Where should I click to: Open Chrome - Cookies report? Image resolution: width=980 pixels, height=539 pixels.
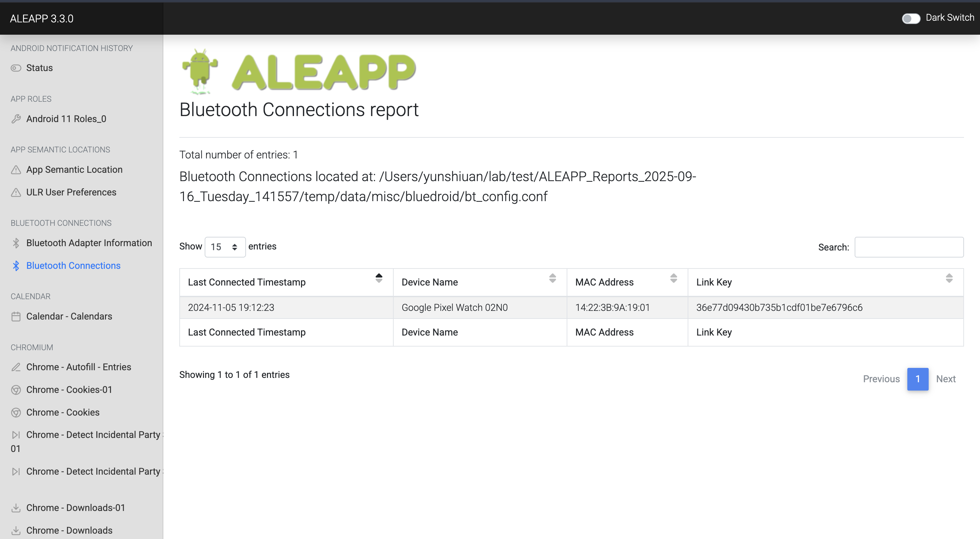[63, 412]
